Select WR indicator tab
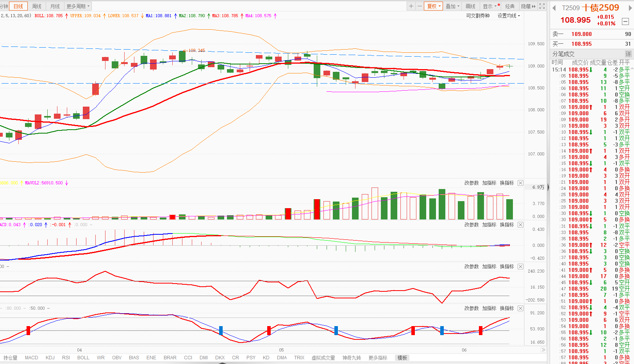634x364 pixels. [x=101, y=357]
